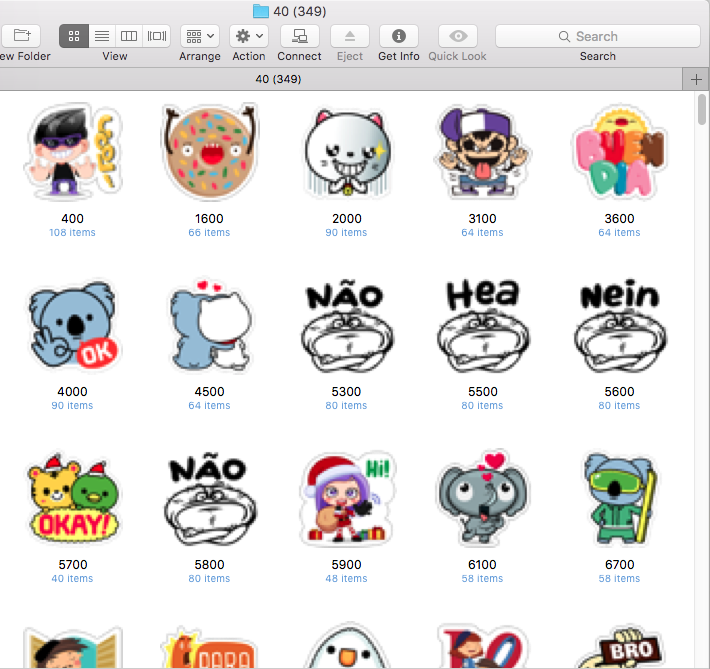This screenshot has width=710, height=669.
Task: Click the folder name label 6700
Action: (620, 565)
